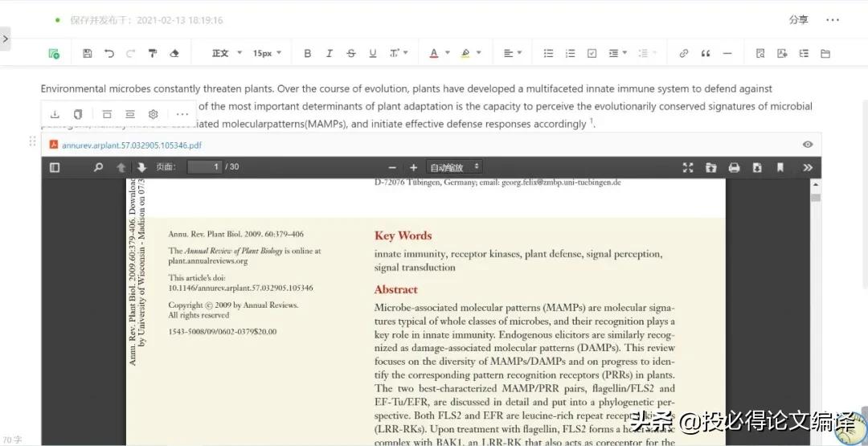Go to the next PDF page
The height and width of the screenshot is (446, 868).
coord(141,167)
